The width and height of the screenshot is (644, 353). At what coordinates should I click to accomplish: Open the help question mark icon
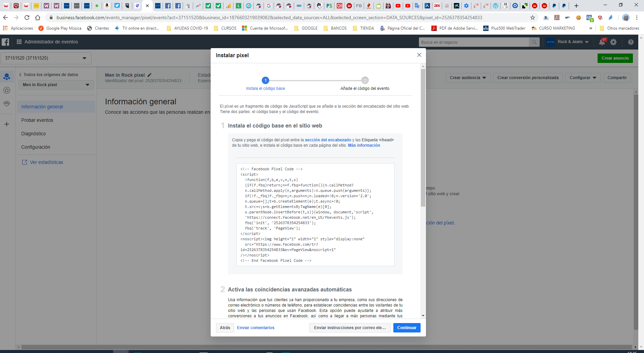[631, 42]
